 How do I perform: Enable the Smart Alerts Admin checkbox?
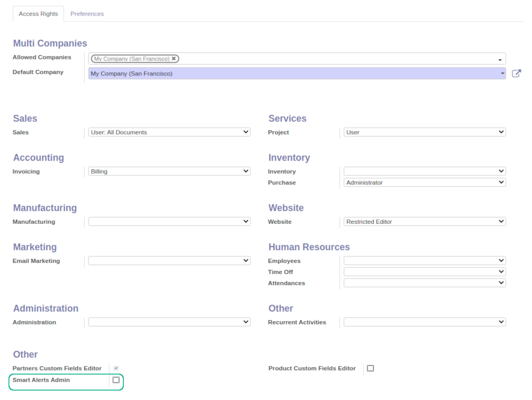116,380
